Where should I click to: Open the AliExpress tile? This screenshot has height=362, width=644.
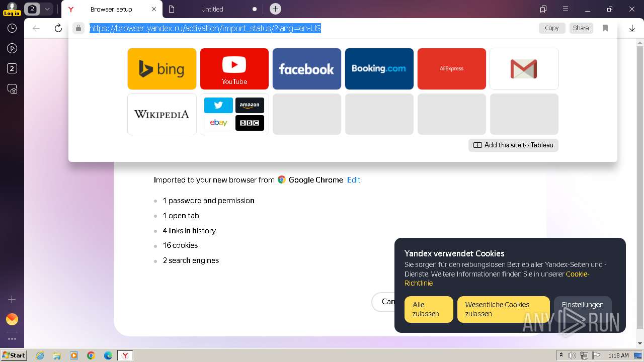452,69
